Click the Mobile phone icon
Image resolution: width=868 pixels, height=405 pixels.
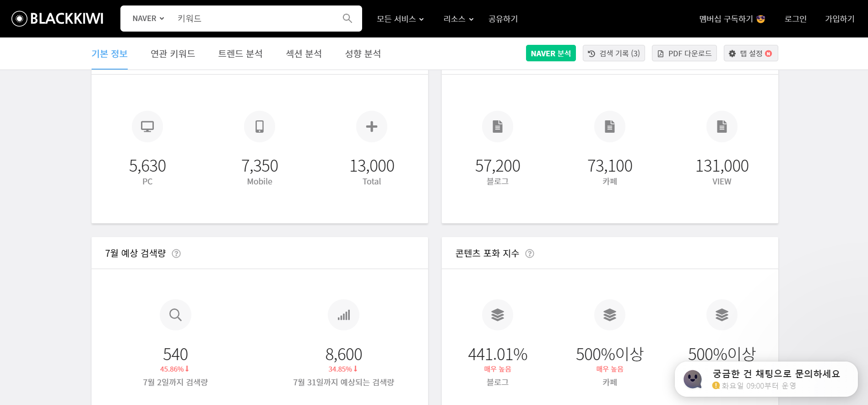point(260,126)
